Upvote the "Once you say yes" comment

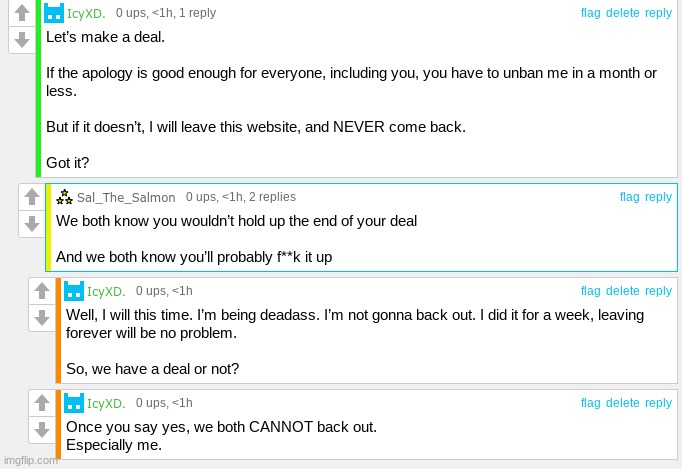coord(42,404)
